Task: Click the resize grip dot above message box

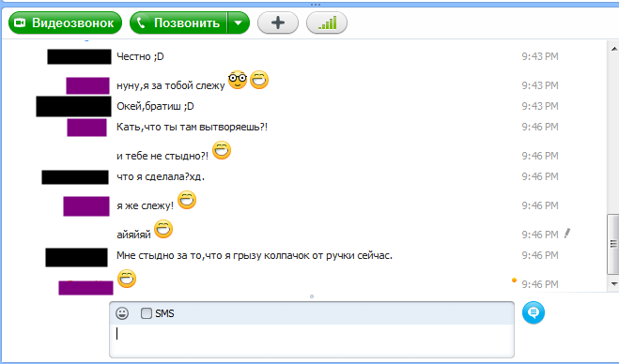Action: [312, 296]
